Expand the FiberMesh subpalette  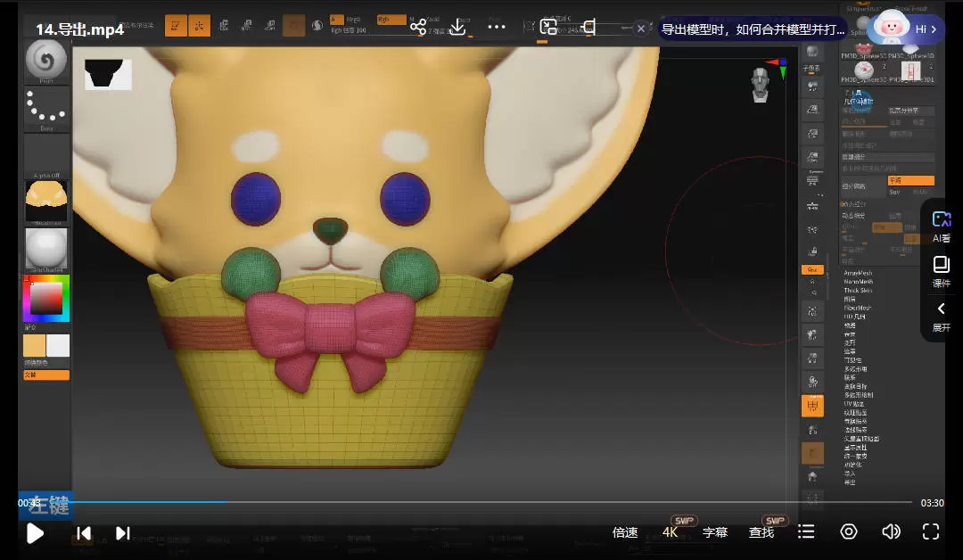pyautogui.click(x=858, y=309)
